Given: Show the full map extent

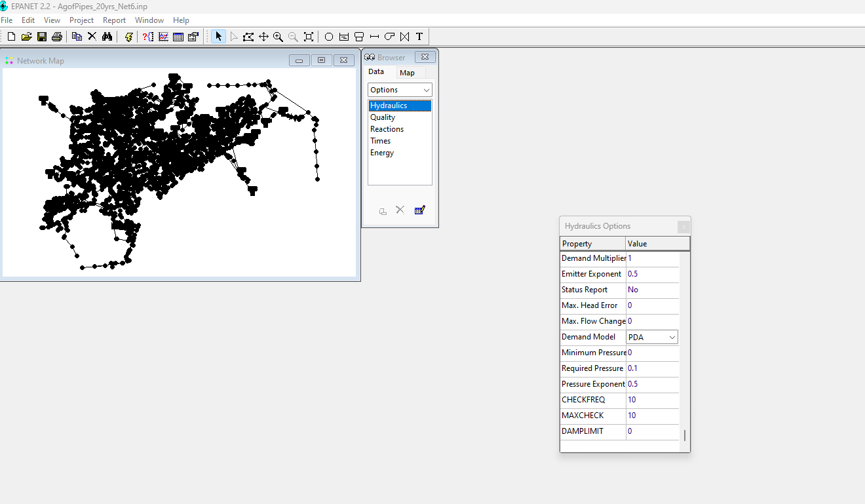Looking at the screenshot, I should [309, 37].
